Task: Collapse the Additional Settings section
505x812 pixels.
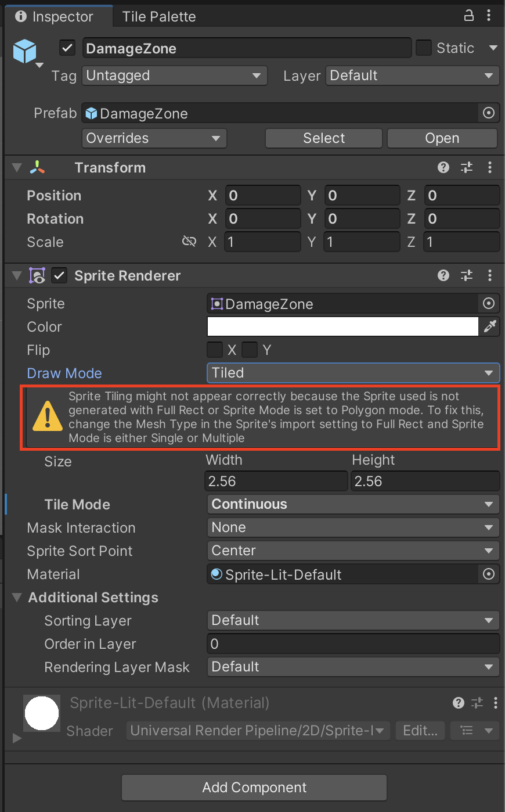Action: [x=17, y=598]
